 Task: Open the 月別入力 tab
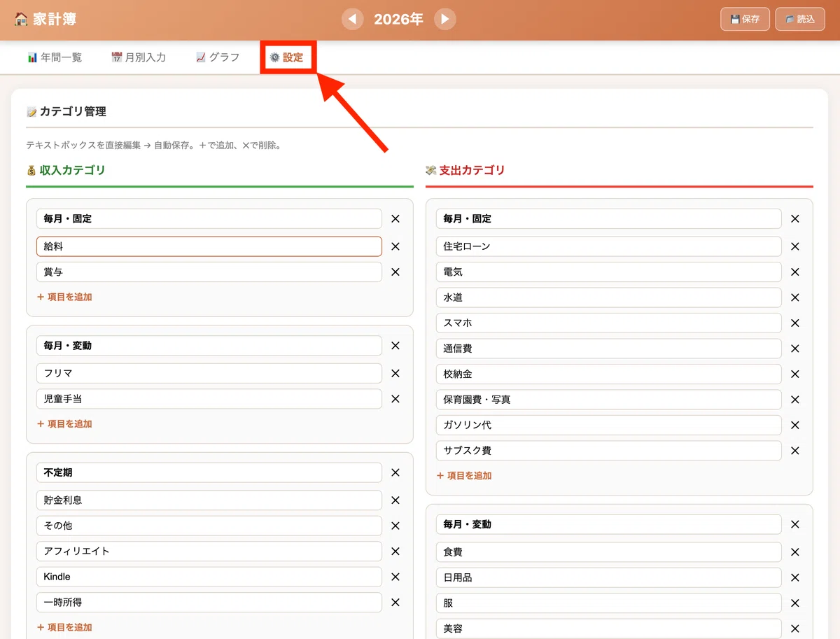(x=139, y=57)
